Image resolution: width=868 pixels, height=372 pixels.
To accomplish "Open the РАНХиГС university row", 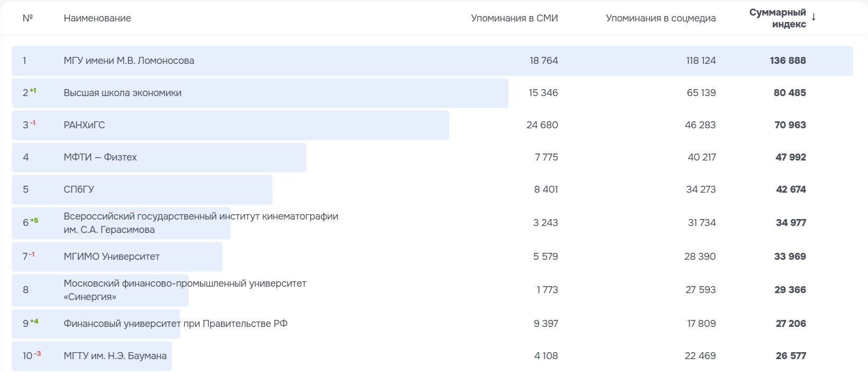I will pyautogui.click(x=84, y=125).
